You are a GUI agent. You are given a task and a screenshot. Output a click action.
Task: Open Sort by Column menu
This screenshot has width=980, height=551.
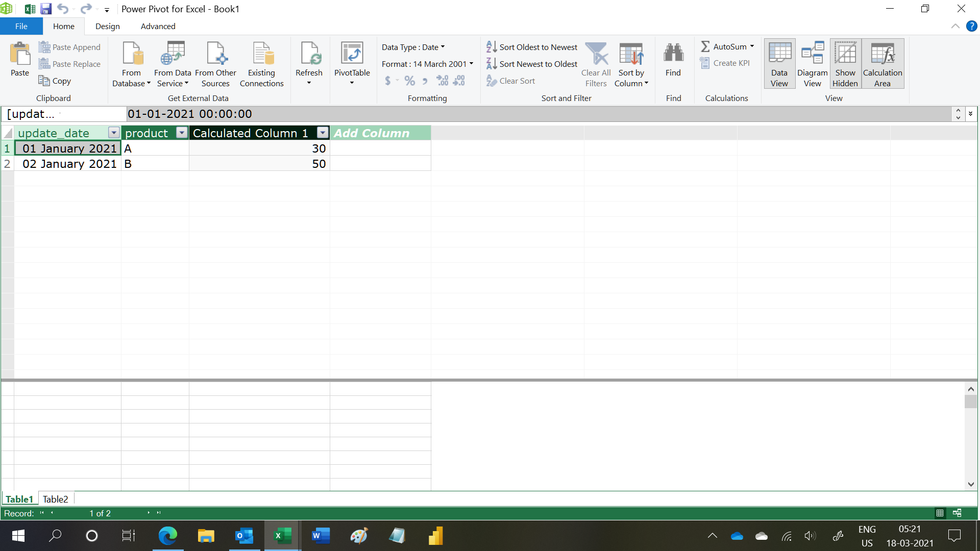pyautogui.click(x=631, y=64)
